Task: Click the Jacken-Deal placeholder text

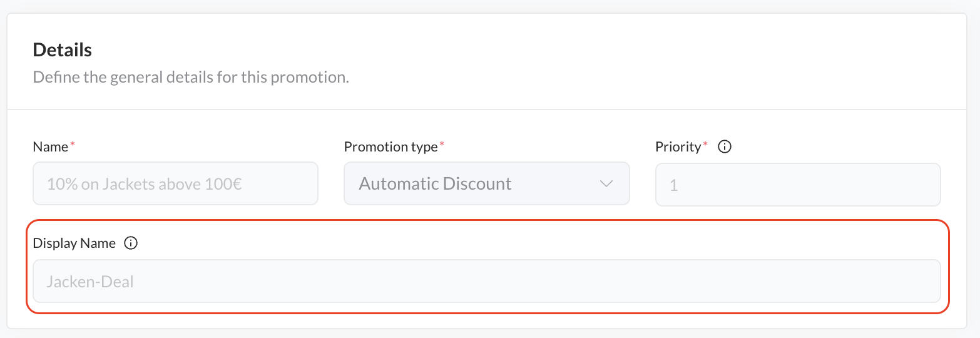Action: pos(90,282)
